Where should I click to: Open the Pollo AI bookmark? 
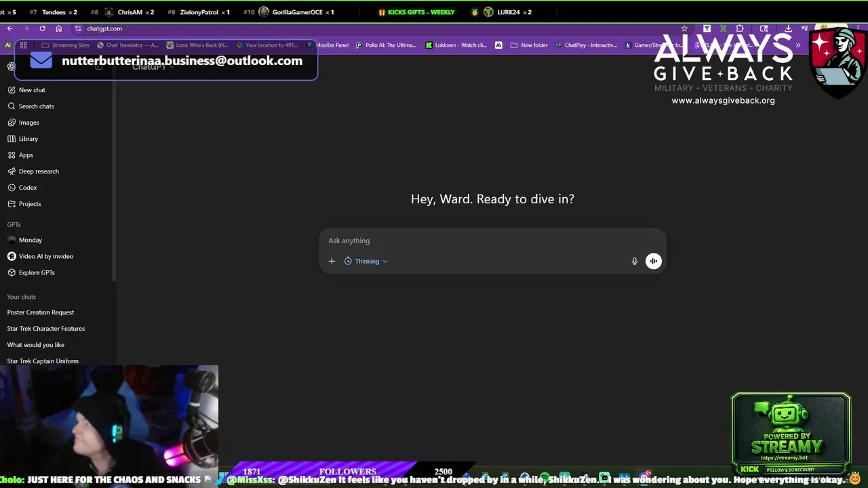pyautogui.click(x=387, y=45)
